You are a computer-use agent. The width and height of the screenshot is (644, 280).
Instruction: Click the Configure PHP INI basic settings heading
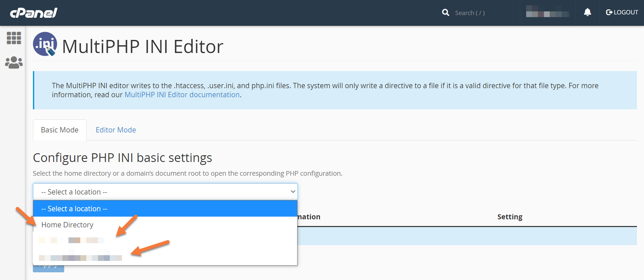point(123,158)
